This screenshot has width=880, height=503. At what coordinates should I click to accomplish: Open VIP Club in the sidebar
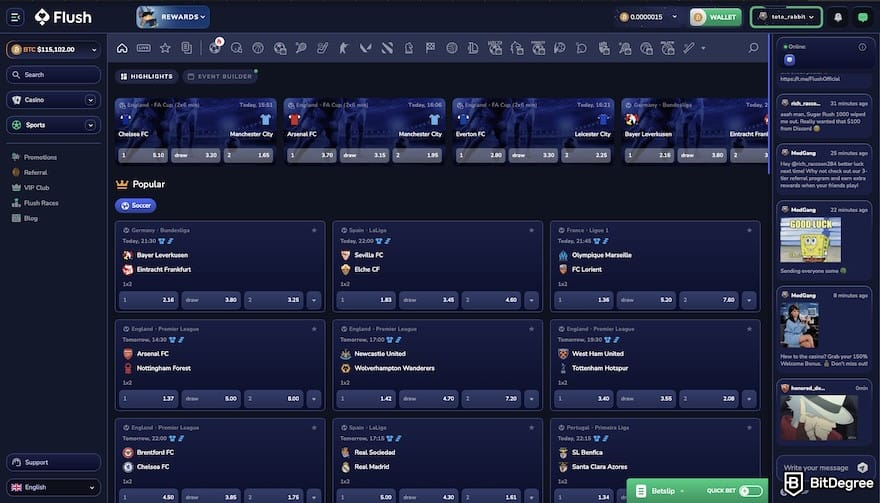click(36, 188)
